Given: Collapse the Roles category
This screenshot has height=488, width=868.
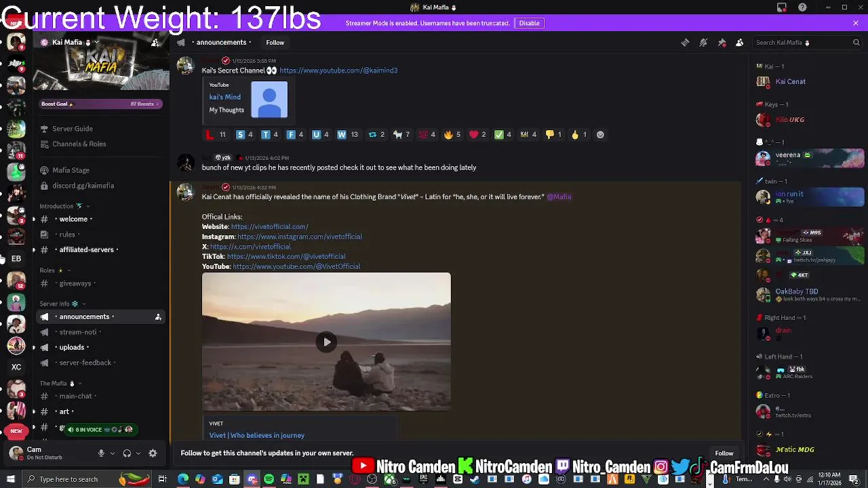Looking at the screenshot, I should [54, 270].
